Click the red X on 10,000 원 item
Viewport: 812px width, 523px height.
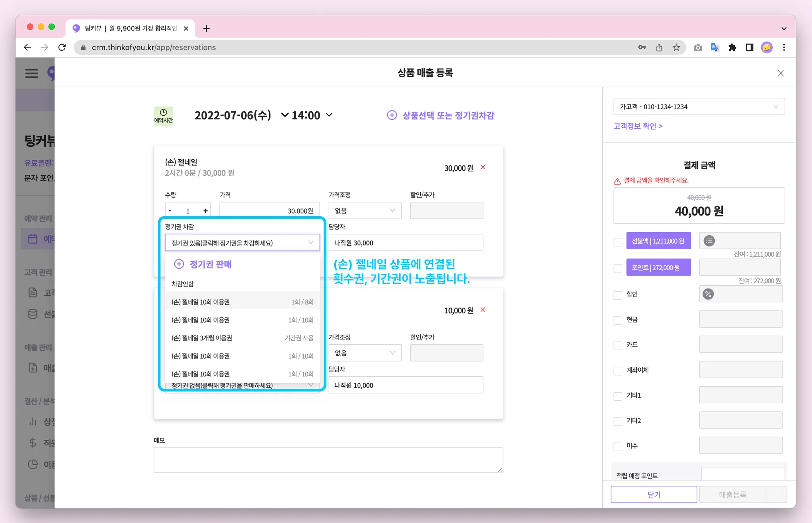click(483, 309)
